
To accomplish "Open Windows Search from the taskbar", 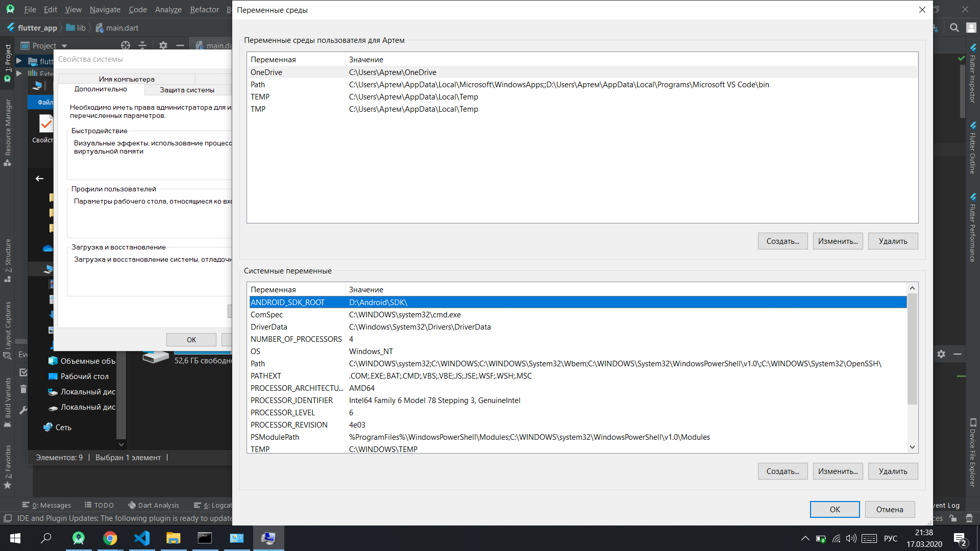I will click(x=46, y=538).
